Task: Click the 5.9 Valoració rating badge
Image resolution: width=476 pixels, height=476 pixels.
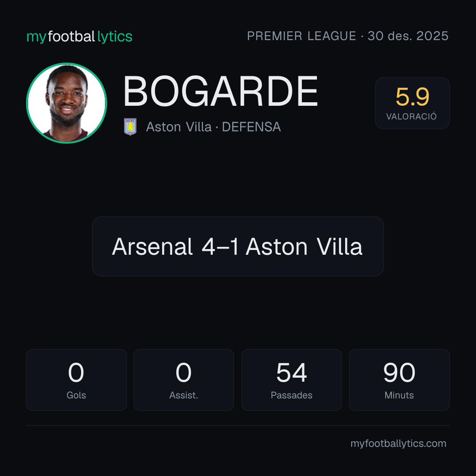Action: coord(412,103)
